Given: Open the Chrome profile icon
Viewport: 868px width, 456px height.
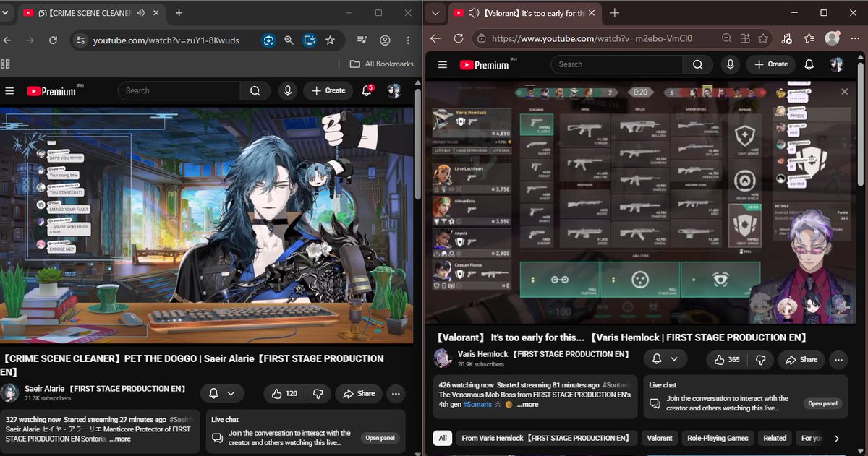Looking at the screenshot, I should tap(385, 40).
